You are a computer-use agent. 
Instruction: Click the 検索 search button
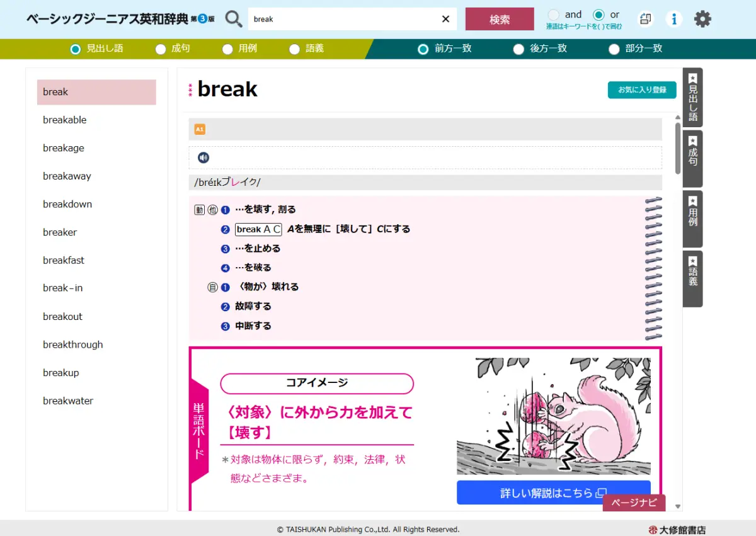500,19
